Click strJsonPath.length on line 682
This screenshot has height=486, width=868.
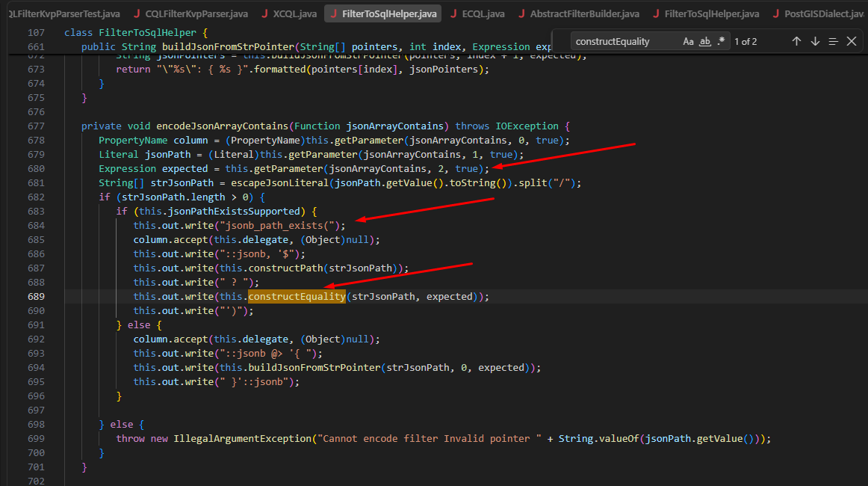click(x=173, y=197)
